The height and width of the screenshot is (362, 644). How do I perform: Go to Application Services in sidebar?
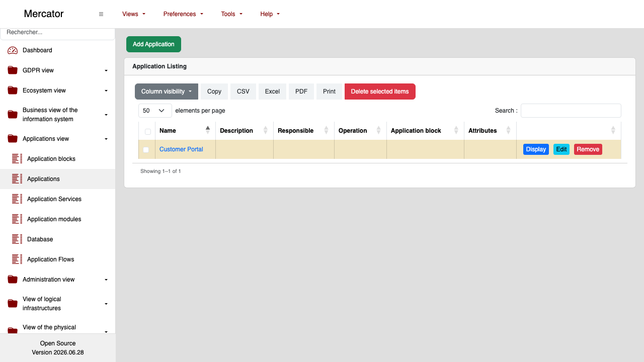(x=54, y=199)
